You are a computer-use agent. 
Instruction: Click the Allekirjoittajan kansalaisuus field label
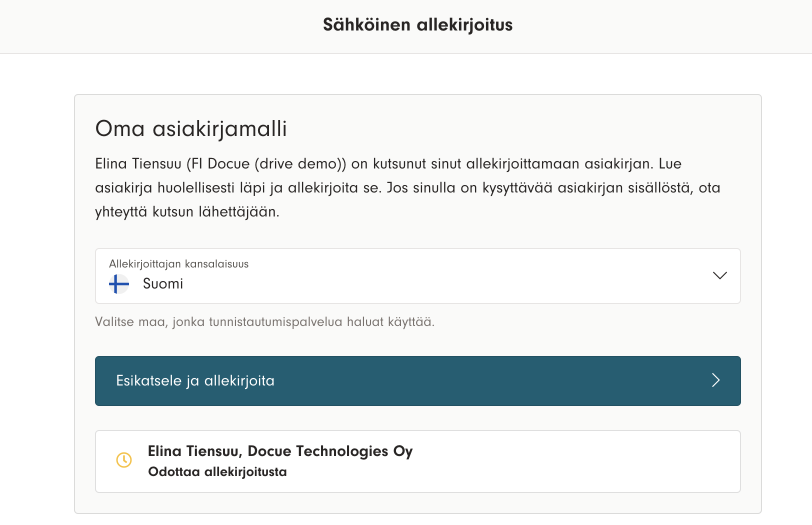point(178,264)
